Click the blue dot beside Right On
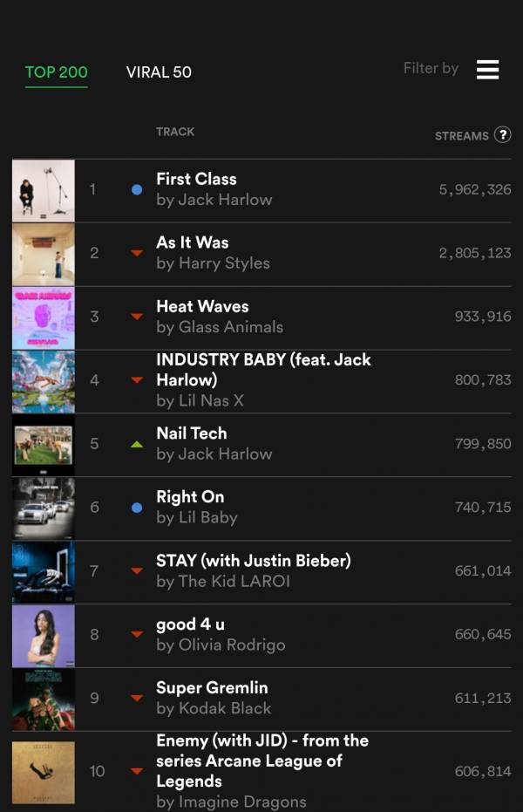Viewport: 523px width, 812px height. coord(137,508)
